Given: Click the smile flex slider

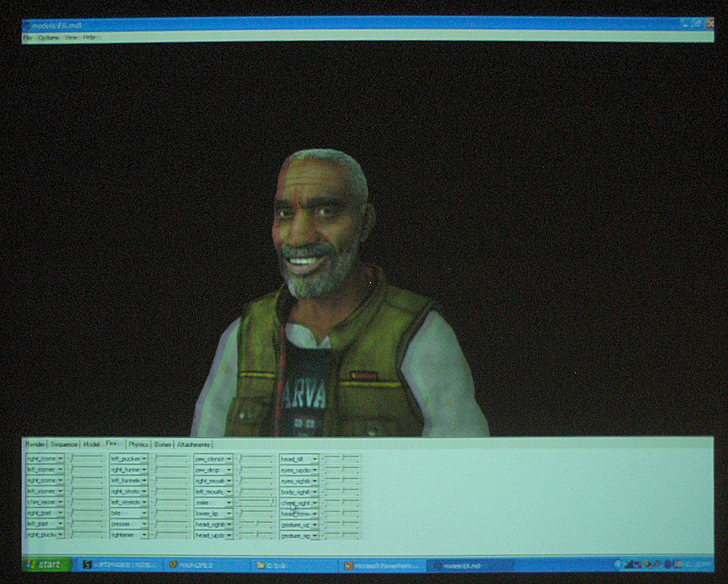Looking at the screenshot, I should pos(255,502).
